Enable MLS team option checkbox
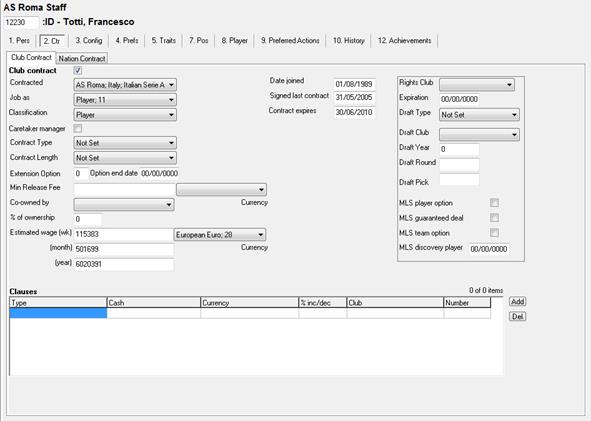This screenshot has width=591, height=421. 495,233
